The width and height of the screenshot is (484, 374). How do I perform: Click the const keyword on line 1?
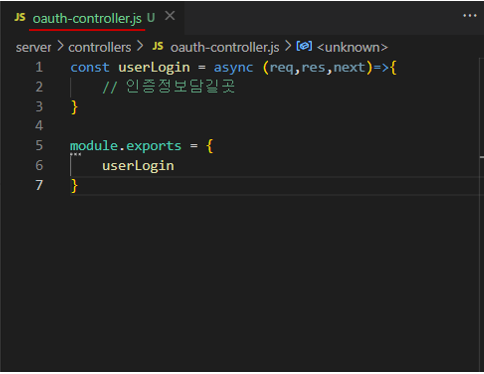(90, 68)
